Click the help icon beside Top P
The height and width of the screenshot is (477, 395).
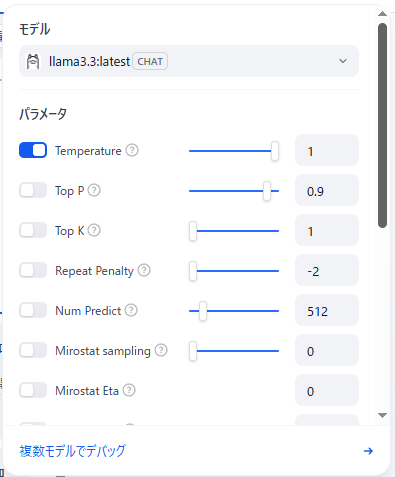pyautogui.click(x=94, y=190)
